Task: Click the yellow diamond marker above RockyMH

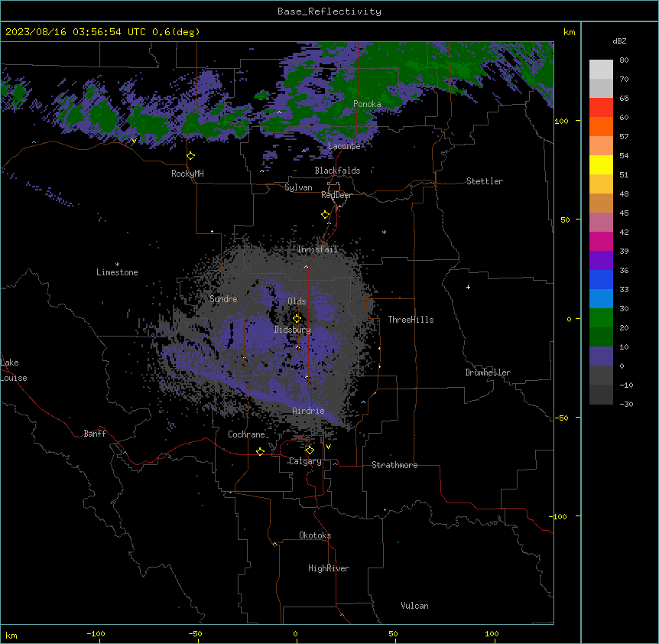Action: [x=191, y=156]
